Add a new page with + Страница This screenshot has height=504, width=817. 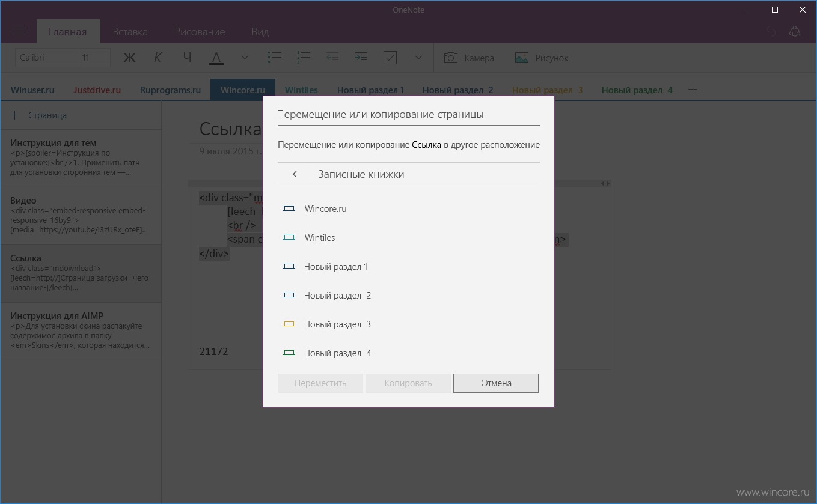tap(39, 115)
